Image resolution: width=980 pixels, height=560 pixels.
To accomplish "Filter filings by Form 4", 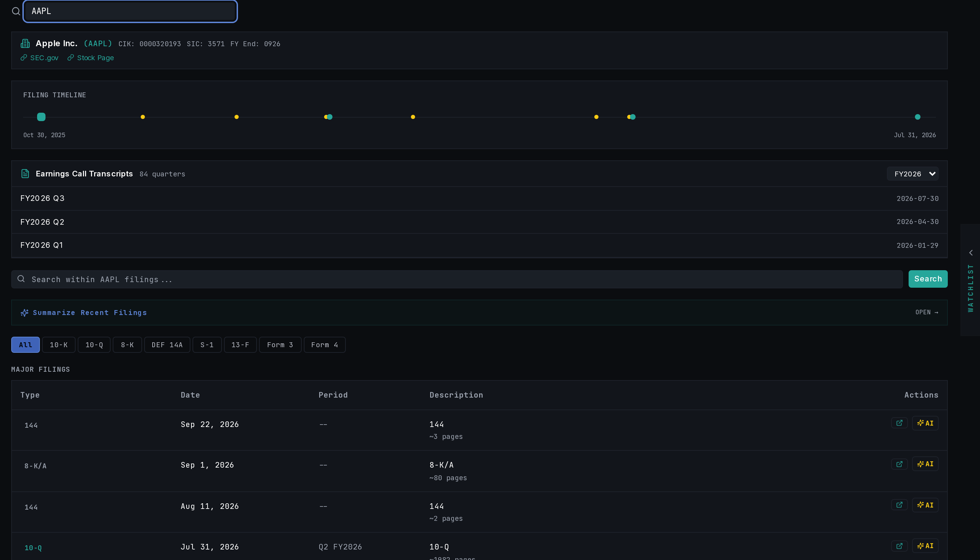I will (324, 345).
